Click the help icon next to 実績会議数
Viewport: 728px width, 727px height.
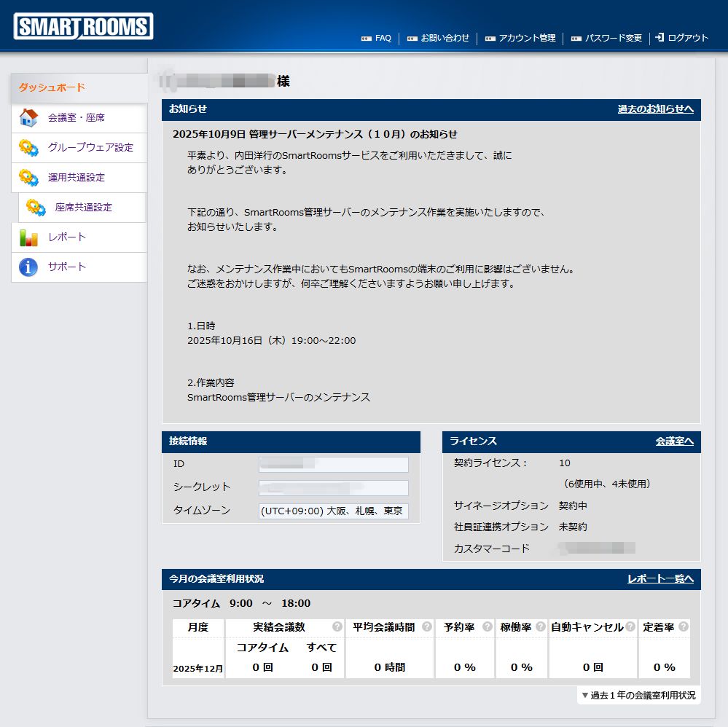(337, 626)
